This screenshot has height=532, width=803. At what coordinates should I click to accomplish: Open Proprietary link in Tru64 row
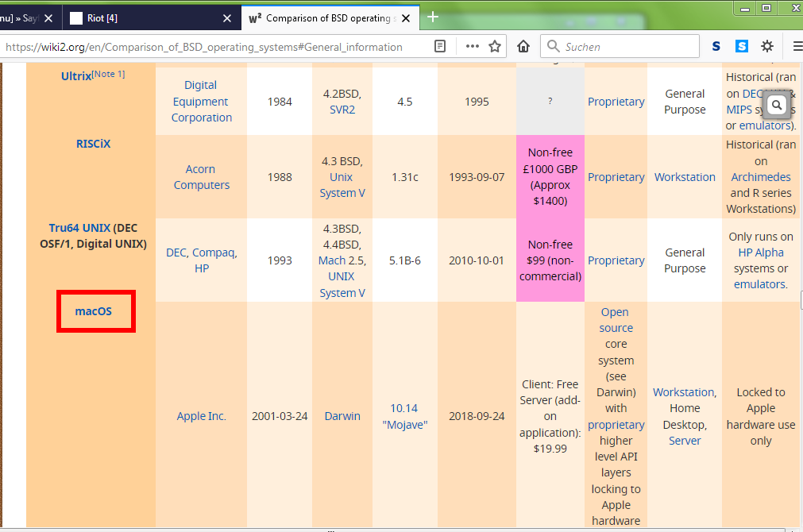(x=616, y=260)
